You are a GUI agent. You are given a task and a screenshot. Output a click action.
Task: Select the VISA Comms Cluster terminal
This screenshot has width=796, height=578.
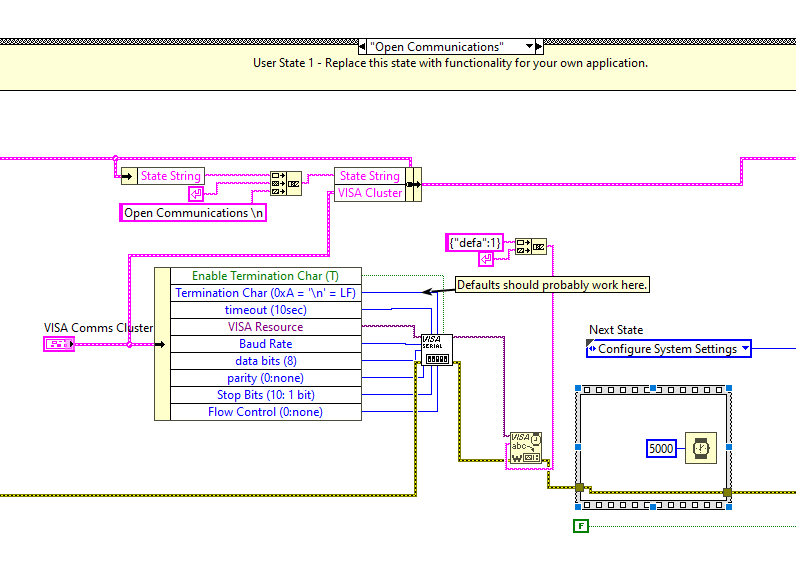[59, 344]
